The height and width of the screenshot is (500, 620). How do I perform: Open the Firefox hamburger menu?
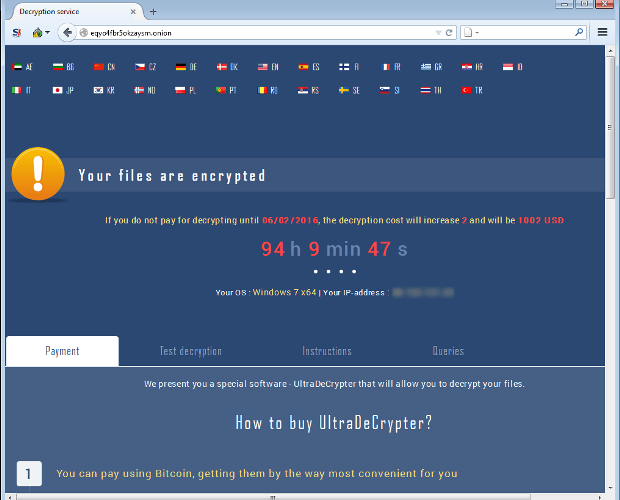point(602,32)
